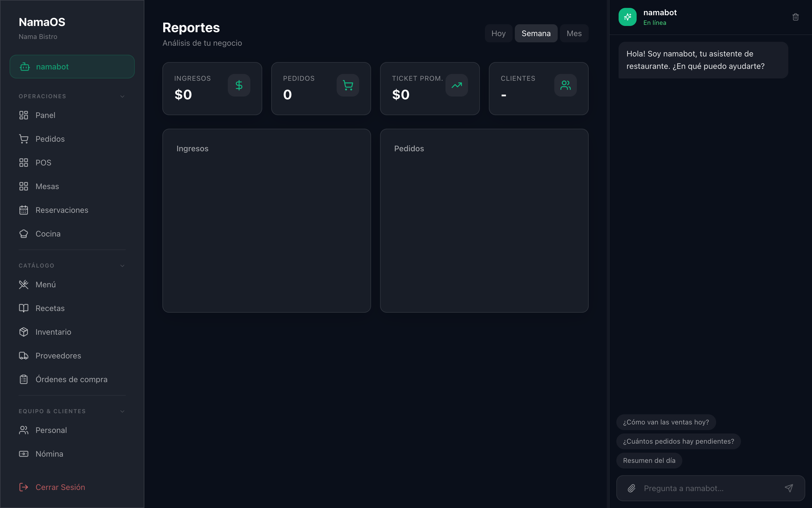Click the "Nama Bistro" restaurant name
The width and height of the screenshot is (812, 508).
point(38,37)
